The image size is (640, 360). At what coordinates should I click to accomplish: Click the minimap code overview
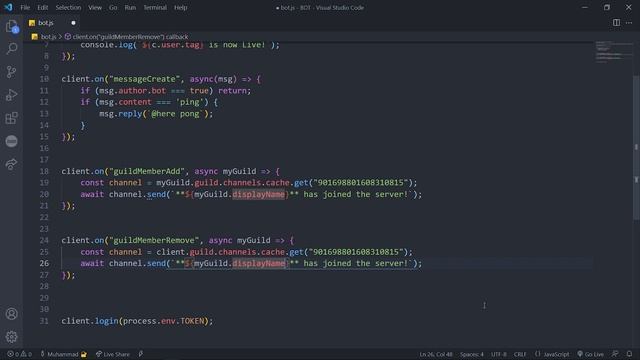click(x=614, y=52)
